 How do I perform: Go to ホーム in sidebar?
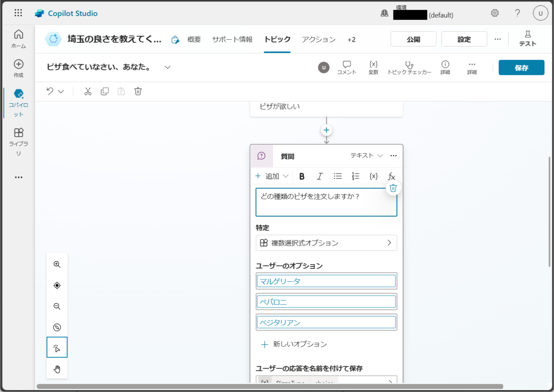pyautogui.click(x=18, y=39)
